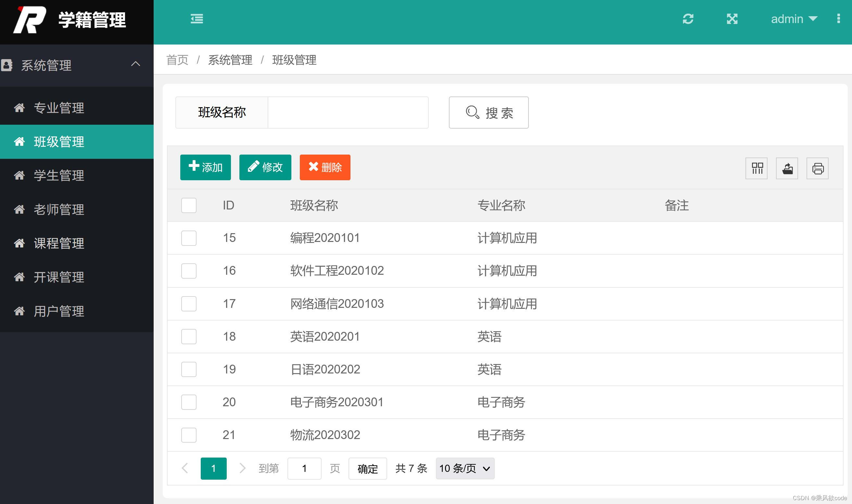Check the row for class 编程2020101

coord(189,238)
